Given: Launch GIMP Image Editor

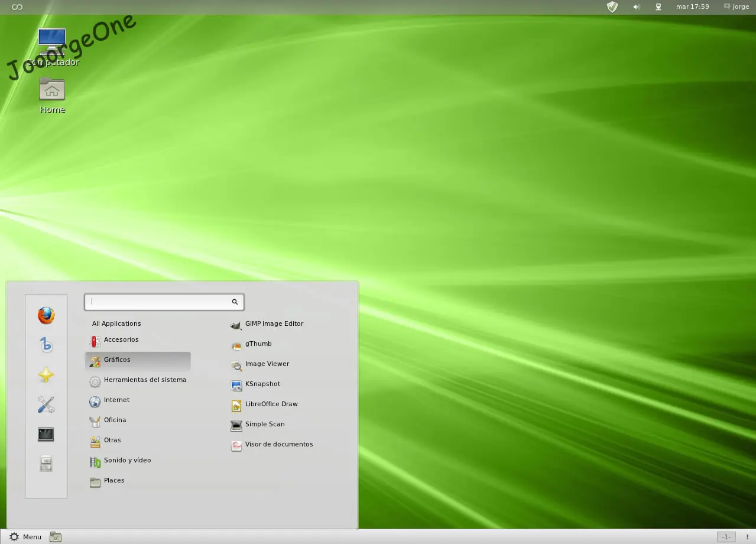Looking at the screenshot, I should [267, 324].
